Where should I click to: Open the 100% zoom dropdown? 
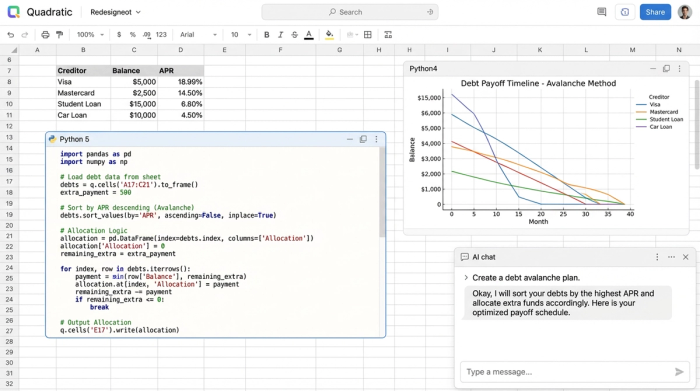point(90,35)
